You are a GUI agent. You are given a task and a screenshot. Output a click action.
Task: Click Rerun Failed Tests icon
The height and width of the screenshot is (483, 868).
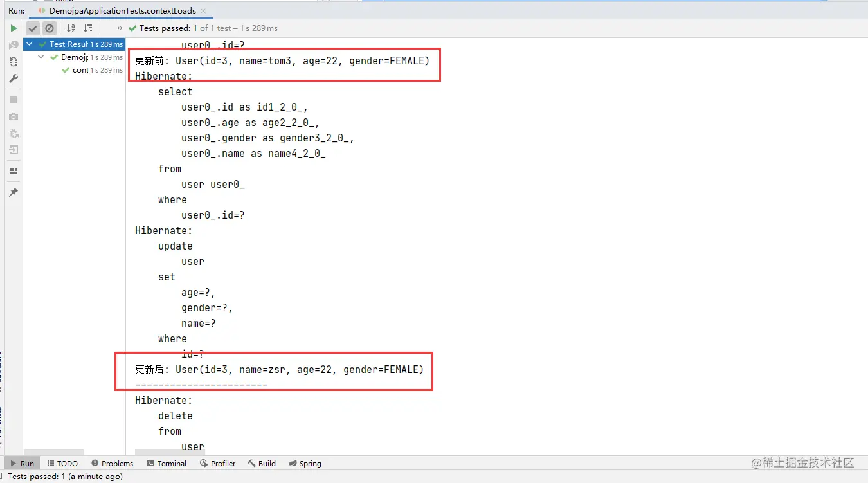[x=14, y=46]
